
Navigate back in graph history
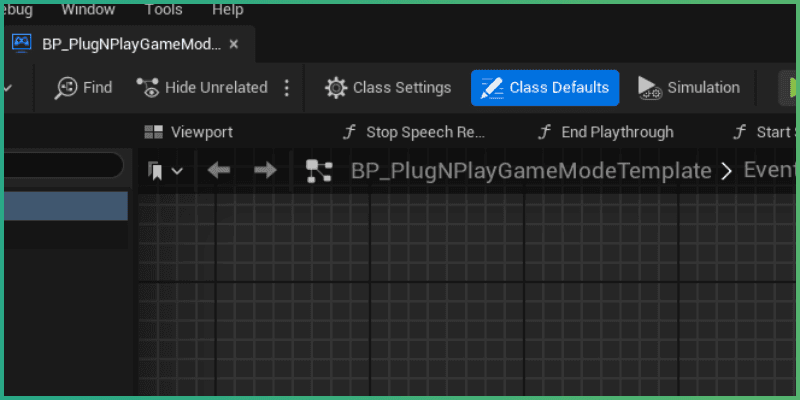tap(219, 170)
